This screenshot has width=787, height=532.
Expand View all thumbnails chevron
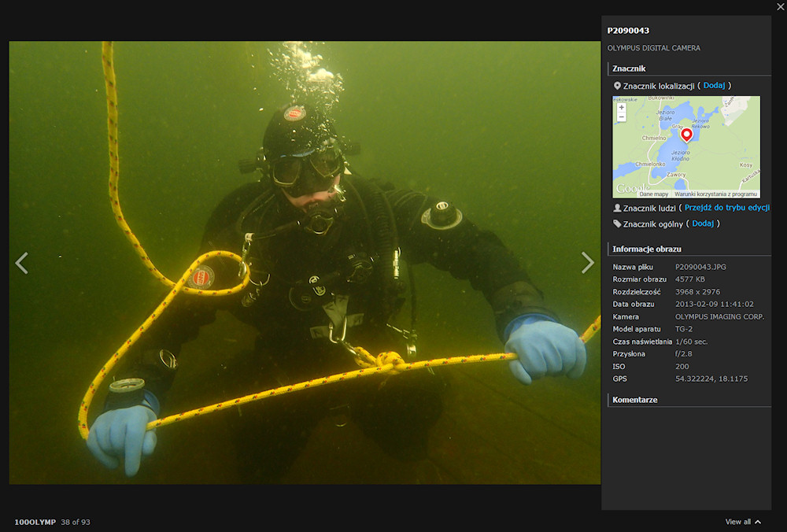[758, 522]
